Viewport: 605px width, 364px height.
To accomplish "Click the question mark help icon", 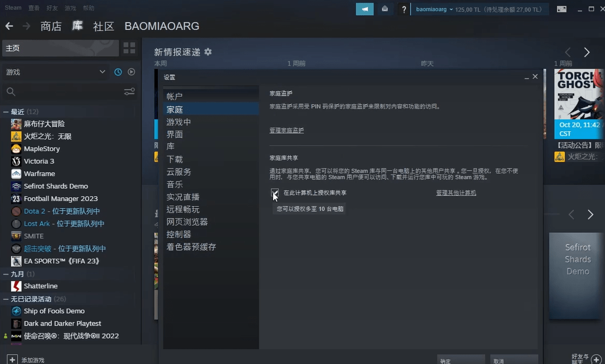I will 404,9.
